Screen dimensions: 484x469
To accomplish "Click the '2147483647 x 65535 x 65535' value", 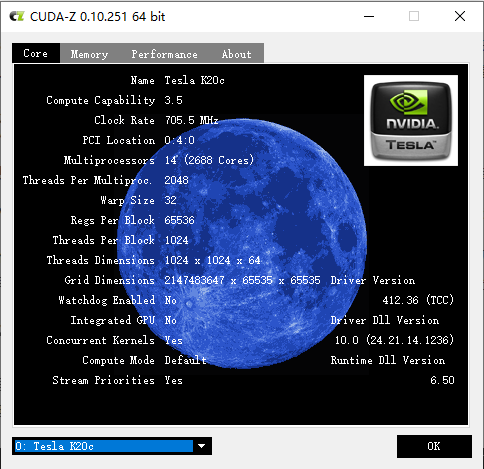I will [242, 280].
